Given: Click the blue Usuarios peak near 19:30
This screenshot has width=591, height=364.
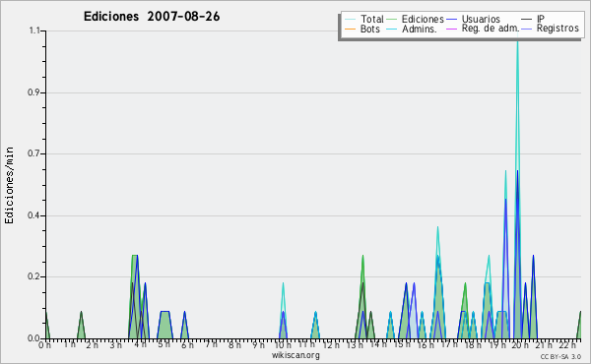Looking at the screenshot, I should tap(505, 200).
